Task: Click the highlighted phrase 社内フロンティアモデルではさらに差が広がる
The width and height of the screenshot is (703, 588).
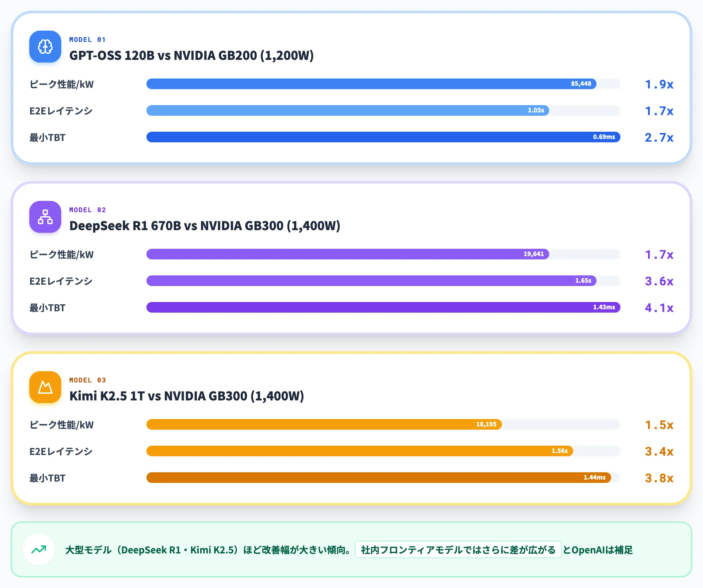Action: tap(458, 549)
